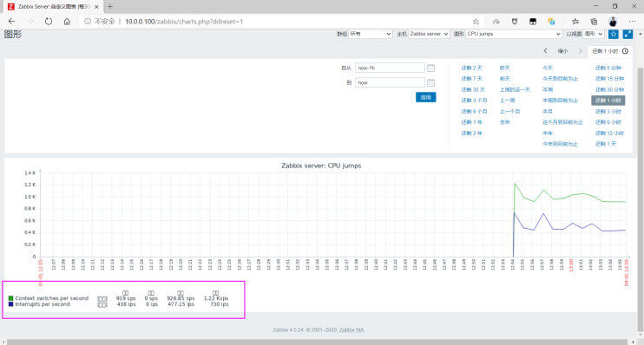The width and height of the screenshot is (644, 345).
Task: Go back using the browser back arrow
Action: point(11,22)
